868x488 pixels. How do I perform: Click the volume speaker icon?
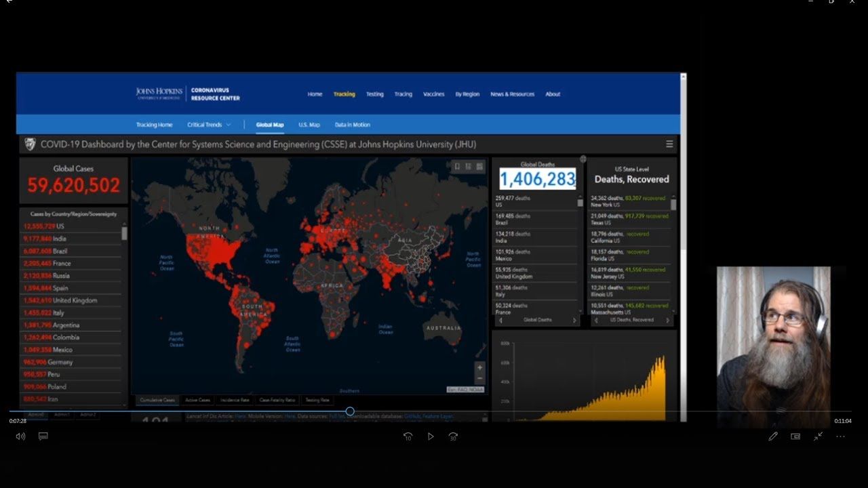point(20,436)
